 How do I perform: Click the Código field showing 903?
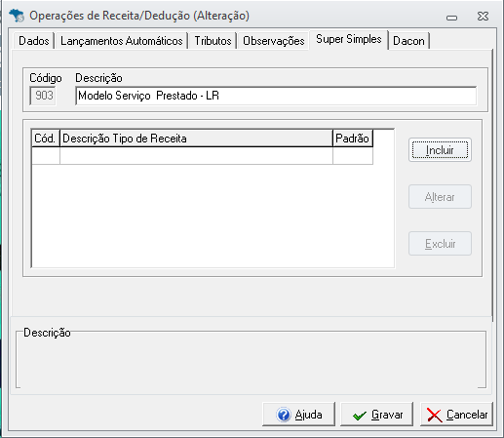point(43,96)
